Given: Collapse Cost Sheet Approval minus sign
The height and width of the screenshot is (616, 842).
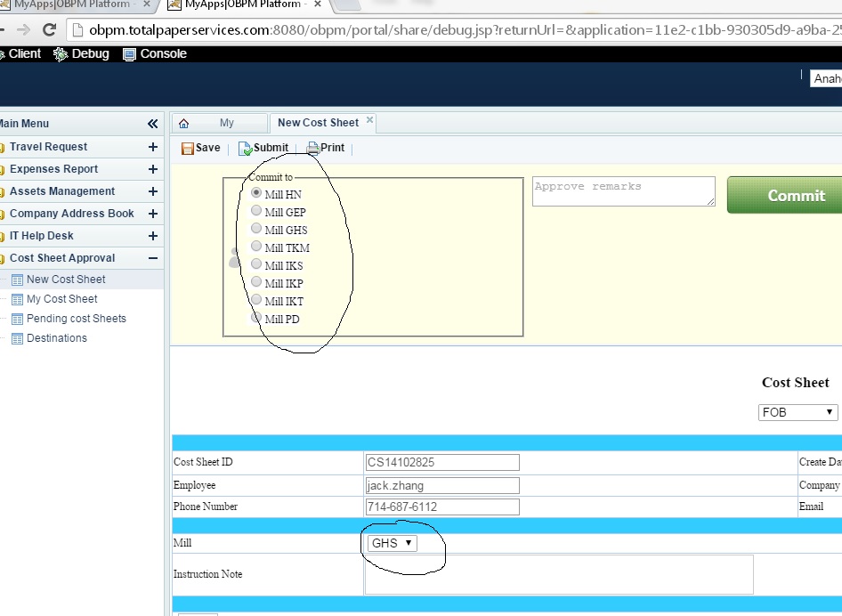Looking at the screenshot, I should point(152,258).
